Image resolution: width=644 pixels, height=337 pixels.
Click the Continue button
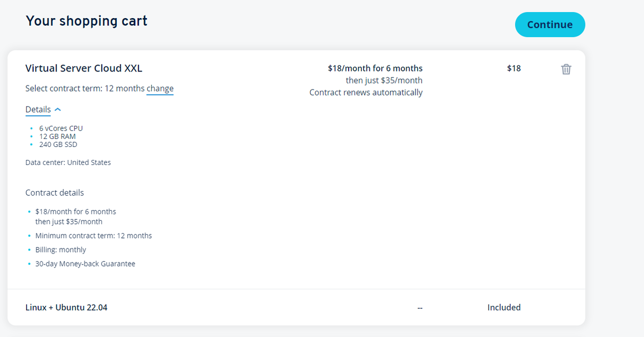[550, 25]
